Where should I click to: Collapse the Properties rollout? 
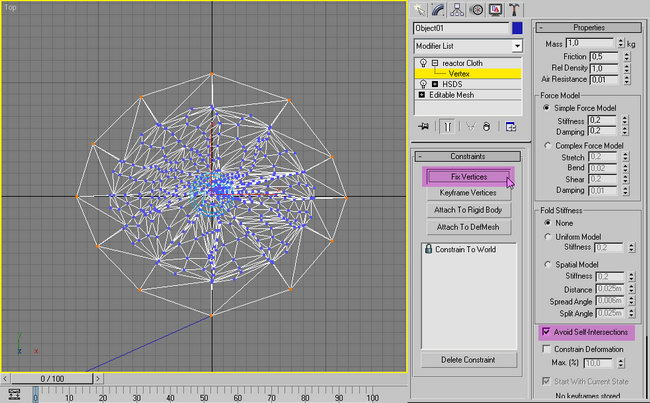589,28
